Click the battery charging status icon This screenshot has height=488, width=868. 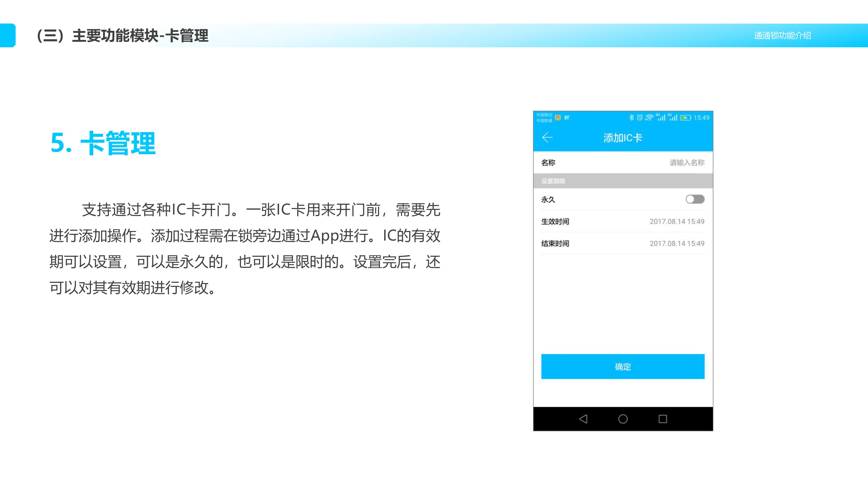(685, 118)
